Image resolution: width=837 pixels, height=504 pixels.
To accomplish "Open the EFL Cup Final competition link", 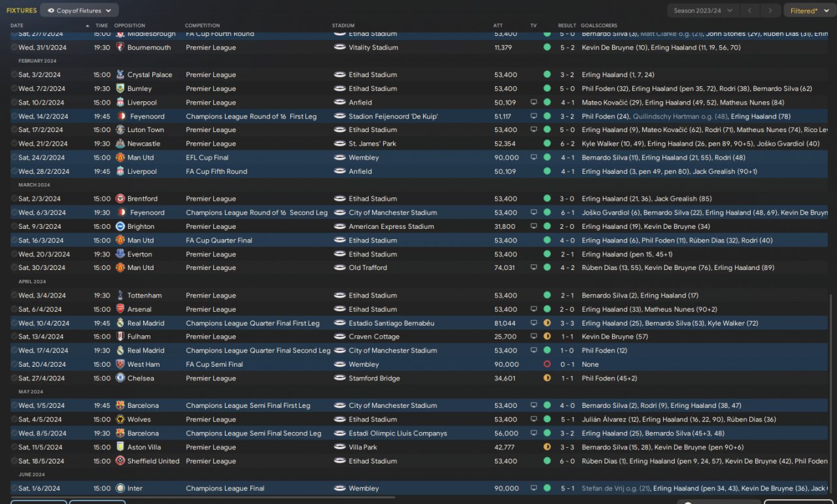I will 207,158.
